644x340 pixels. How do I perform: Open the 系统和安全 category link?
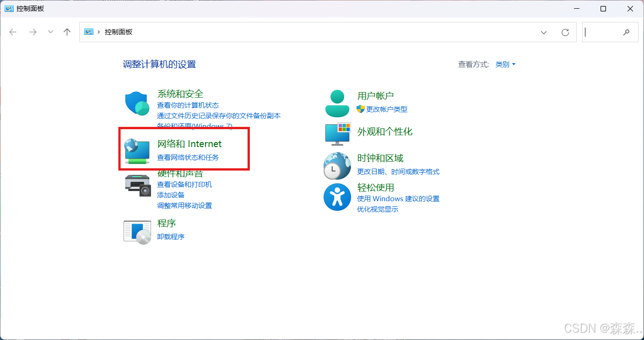(180, 94)
